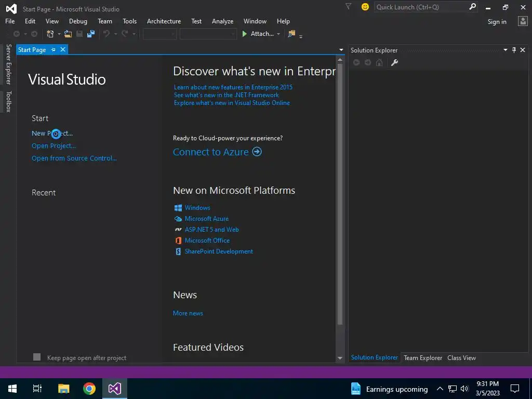The height and width of the screenshot is (399, 532).
Task: Click the Quick Launch search field
Action: click(421, 7)
